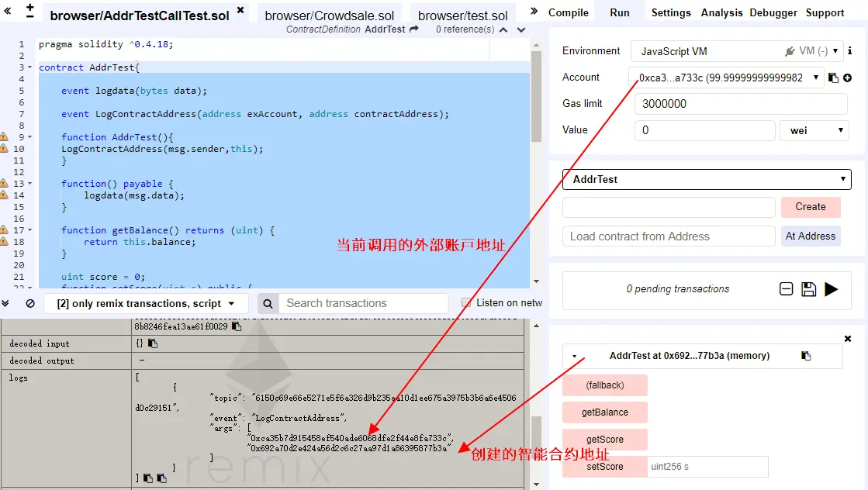Jump to the AddrTest definition with the arrow icon

click(413, 29)
